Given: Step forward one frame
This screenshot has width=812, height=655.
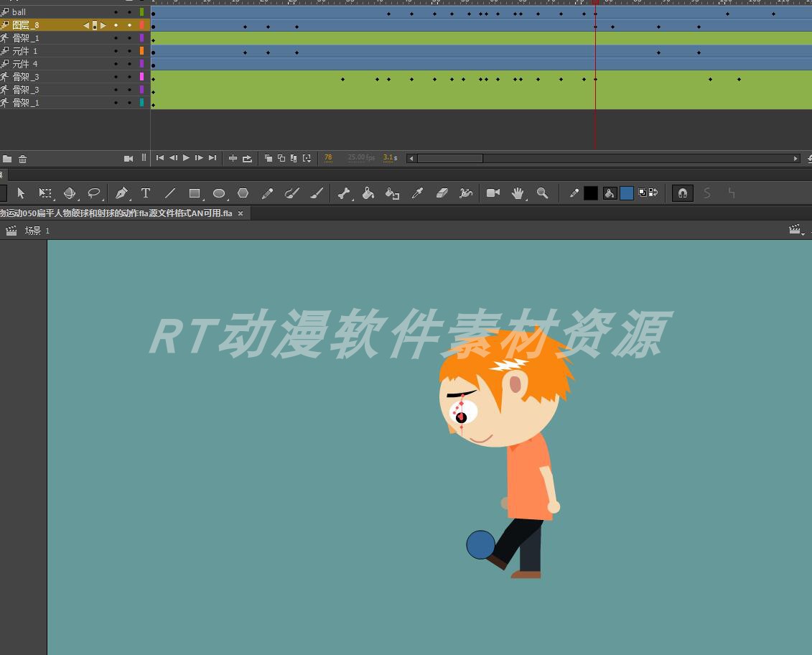Looking at the screenshot, I should [199, 158].
